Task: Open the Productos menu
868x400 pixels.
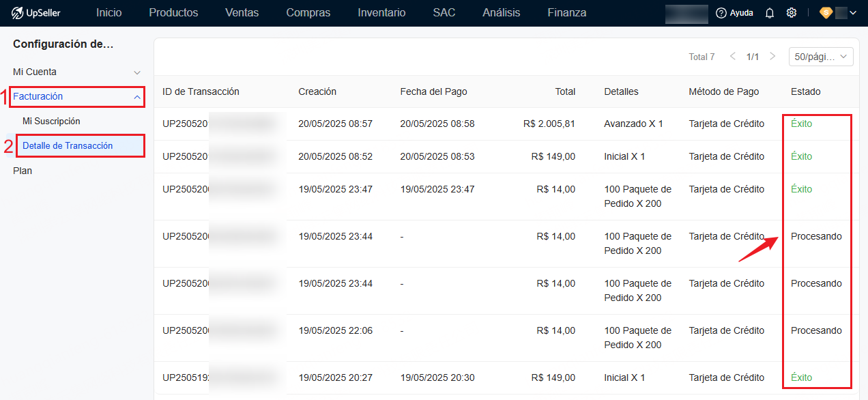Action: (173, 13)
